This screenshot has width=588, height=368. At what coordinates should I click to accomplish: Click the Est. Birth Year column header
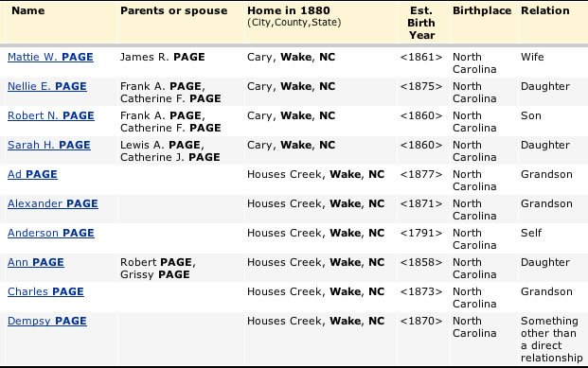(x=421, y=23)
